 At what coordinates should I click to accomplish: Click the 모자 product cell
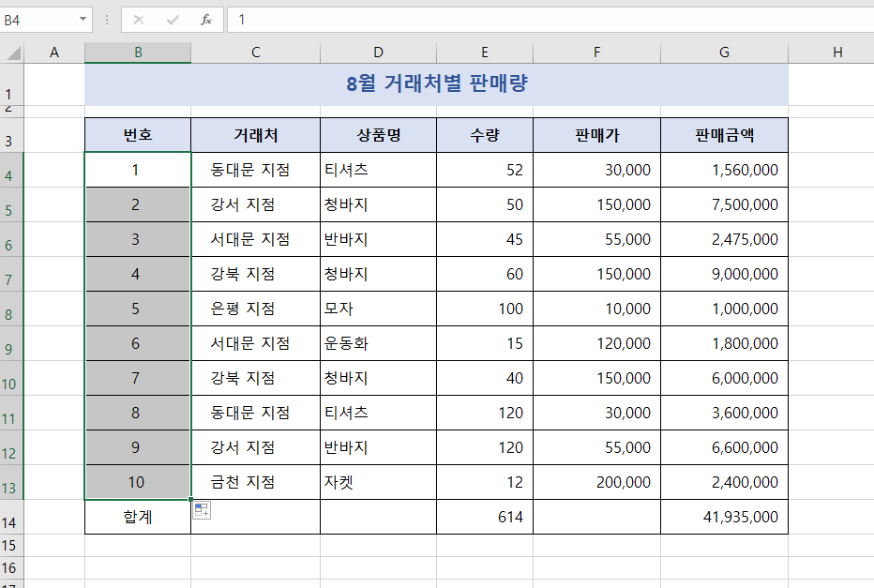(378, 309)
